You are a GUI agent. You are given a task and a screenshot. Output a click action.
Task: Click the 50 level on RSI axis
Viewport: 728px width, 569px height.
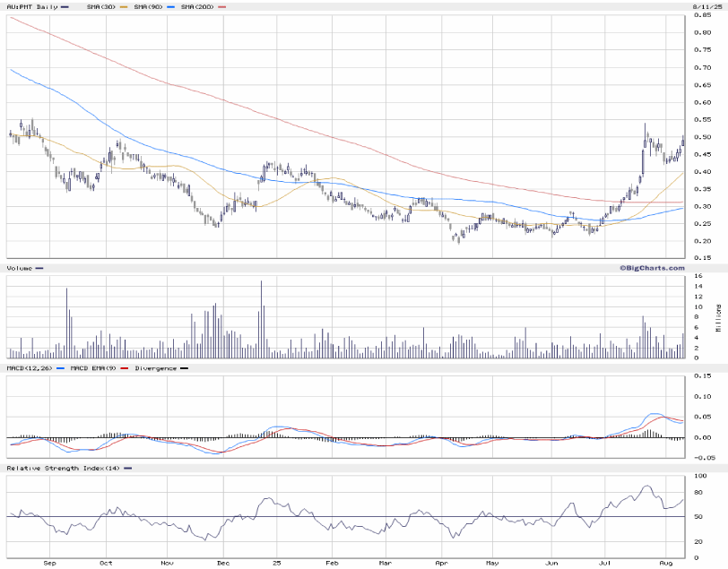(x=698, y=517)
